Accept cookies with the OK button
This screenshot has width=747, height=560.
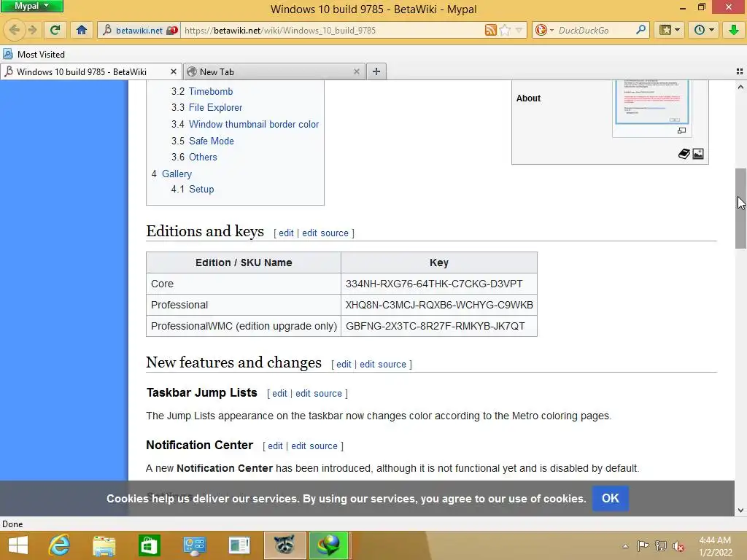pos(611,498)
